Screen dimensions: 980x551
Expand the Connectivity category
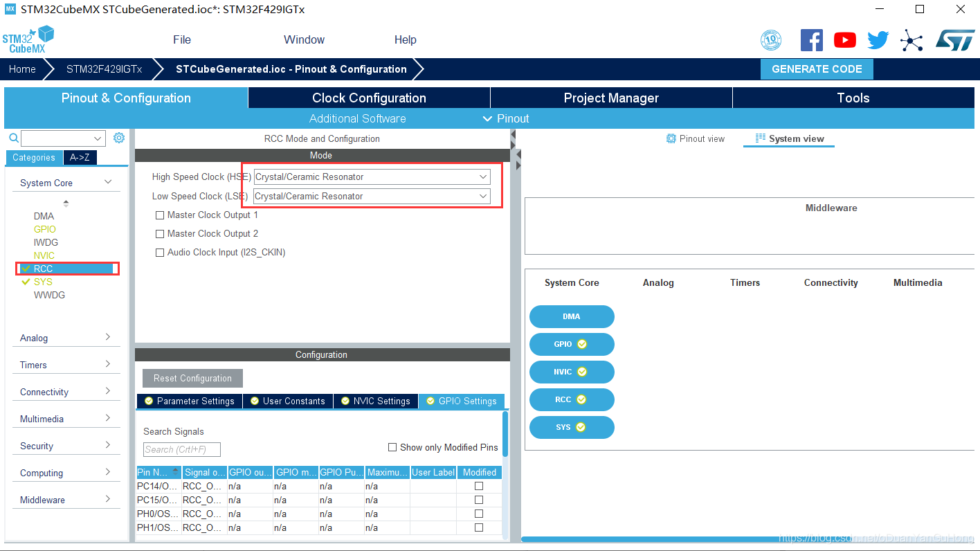(108, 391)
